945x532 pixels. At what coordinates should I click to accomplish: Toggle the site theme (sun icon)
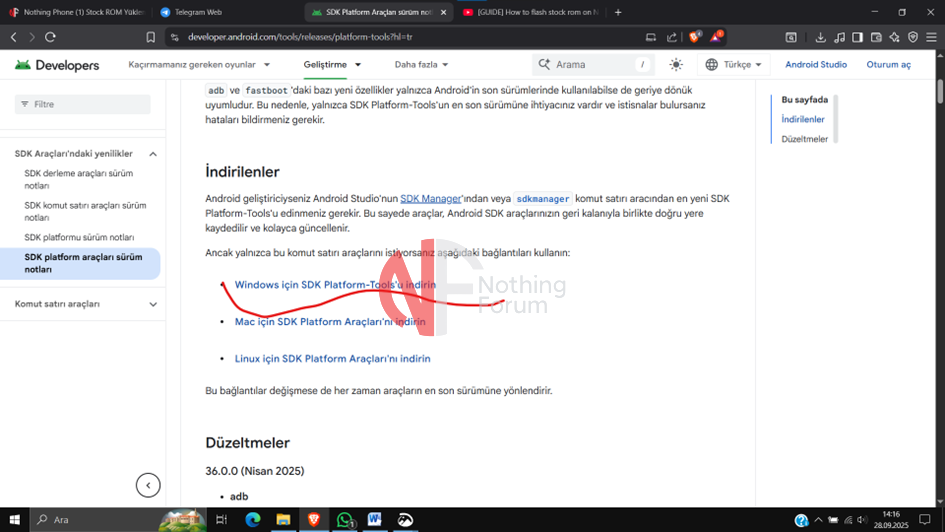point(676,64)
